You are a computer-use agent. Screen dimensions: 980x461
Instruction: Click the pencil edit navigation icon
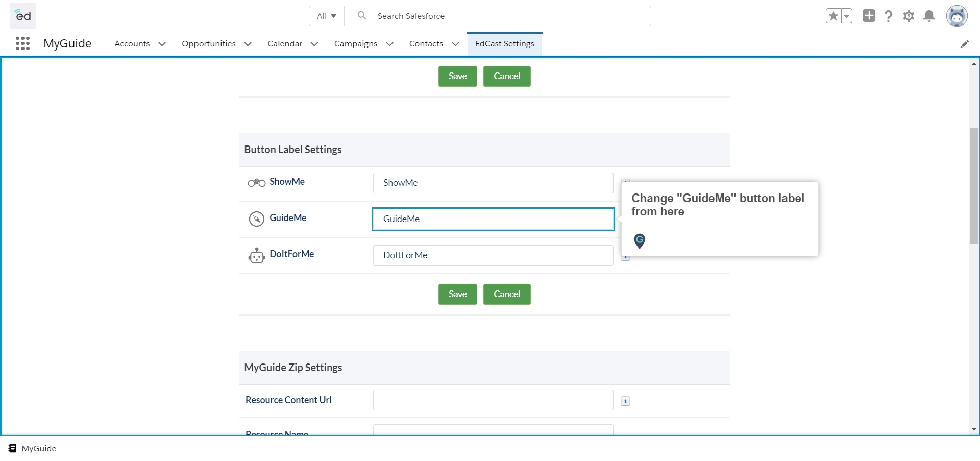[x=965, y=44]
